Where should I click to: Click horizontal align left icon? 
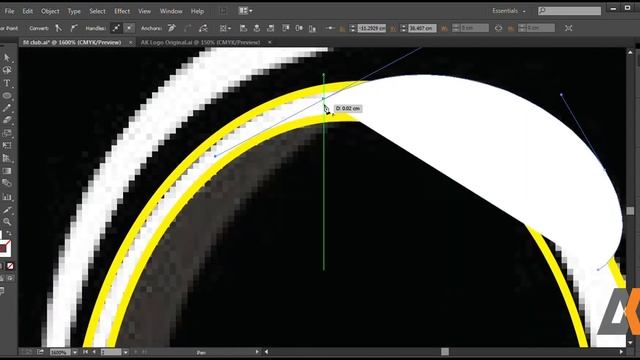pos(243,28)
